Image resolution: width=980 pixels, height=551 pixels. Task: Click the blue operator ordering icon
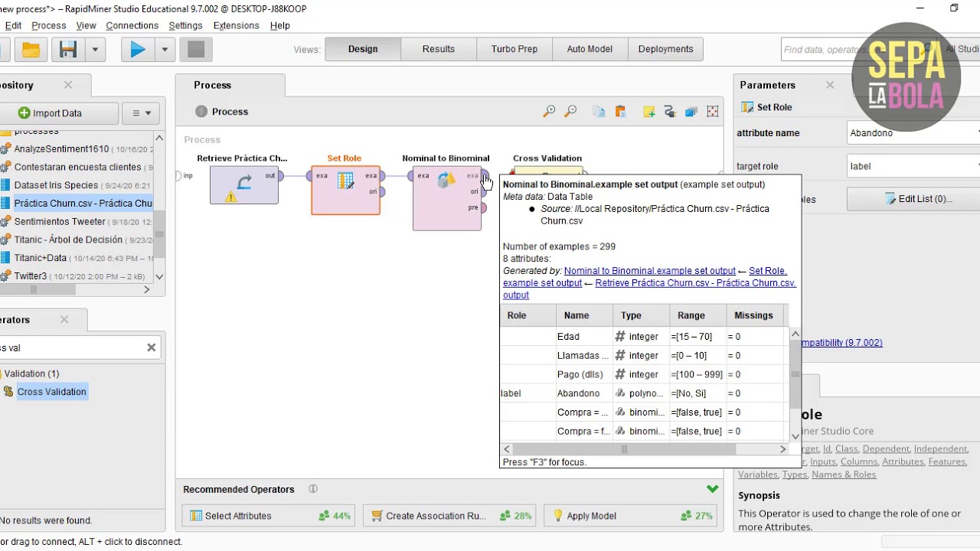(691, 112)
